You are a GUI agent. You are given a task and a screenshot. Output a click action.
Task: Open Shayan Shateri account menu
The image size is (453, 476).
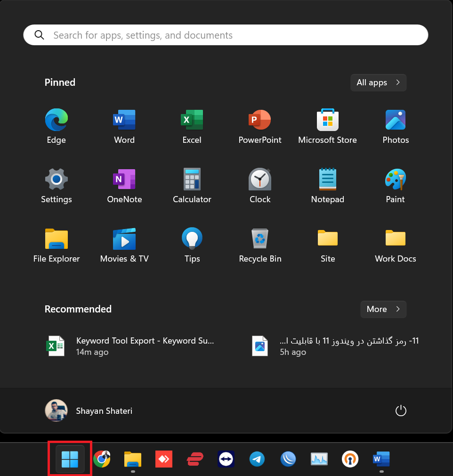tap(89, 411)
